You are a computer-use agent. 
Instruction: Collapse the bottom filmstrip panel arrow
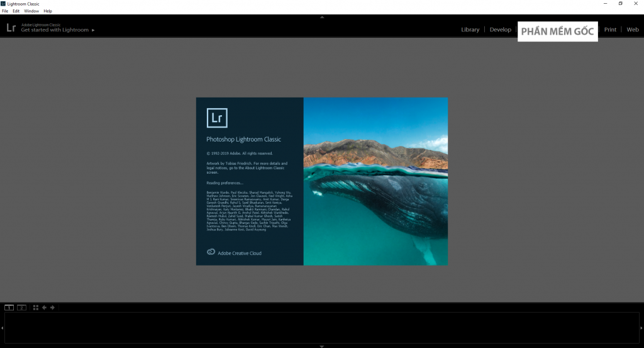pos(322,346)
